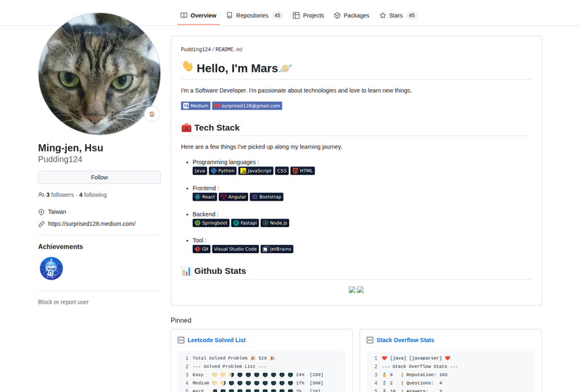This screenshot has height=392, width=580.
Task: Click the book icon on the Overview tab
Action: pos(184,15)
